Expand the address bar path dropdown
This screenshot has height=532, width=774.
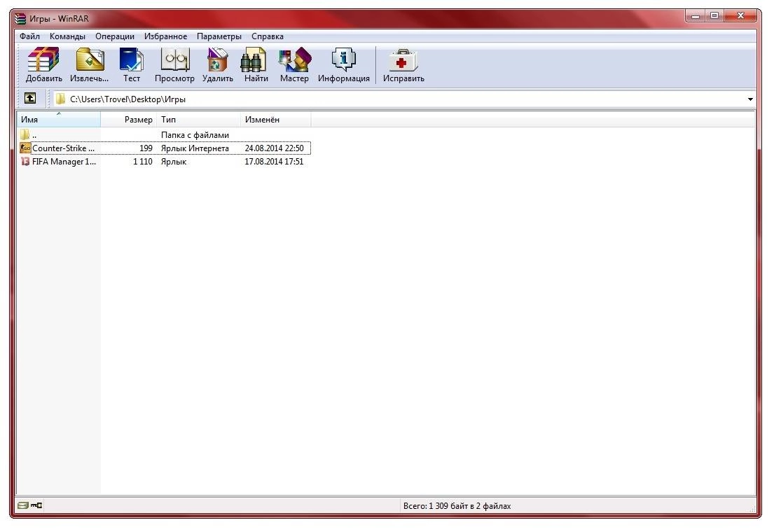750,99
